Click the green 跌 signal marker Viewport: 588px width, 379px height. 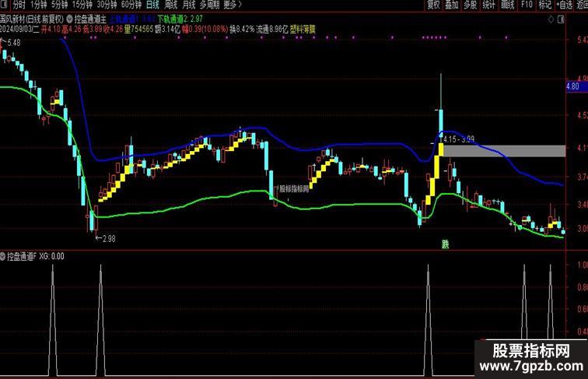pyautogui.click(x=445, y=244)
